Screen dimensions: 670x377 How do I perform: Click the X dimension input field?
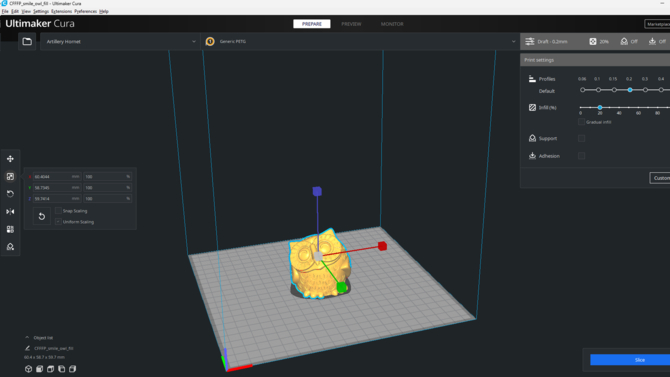pos(57,177)
